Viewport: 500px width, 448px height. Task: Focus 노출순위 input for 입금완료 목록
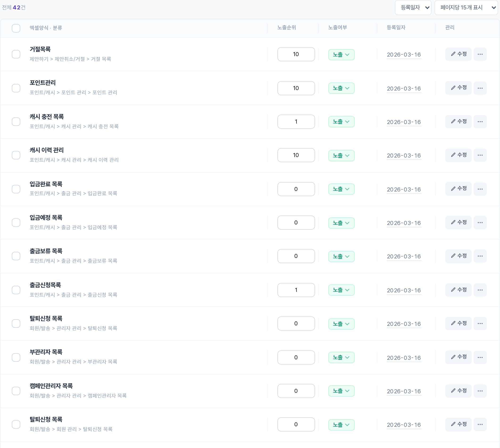296,189
